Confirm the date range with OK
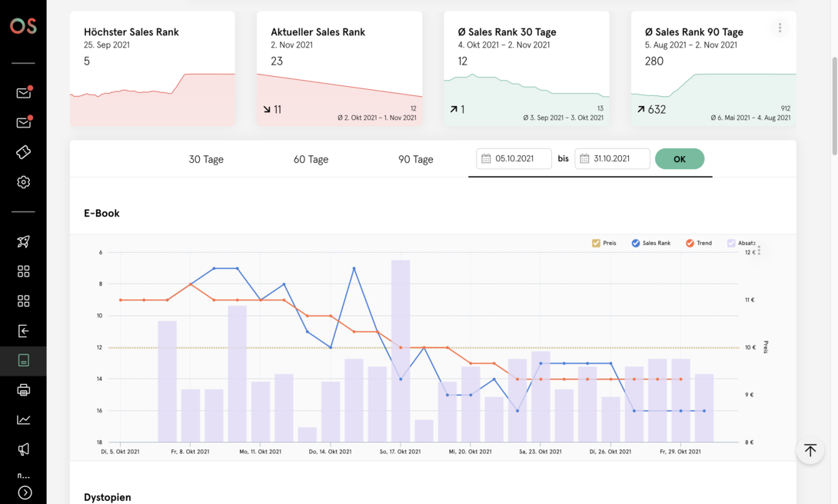 (x=680, y=159)
